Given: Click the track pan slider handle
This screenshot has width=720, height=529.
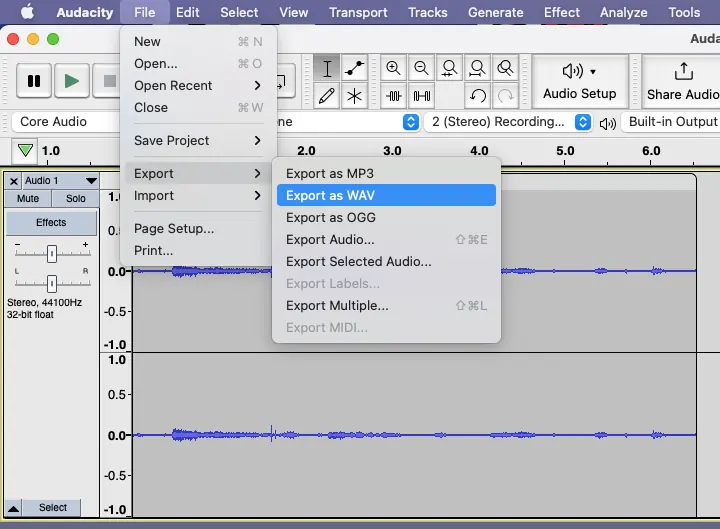Looking at the screenshot, I should (x=52, y=284).
